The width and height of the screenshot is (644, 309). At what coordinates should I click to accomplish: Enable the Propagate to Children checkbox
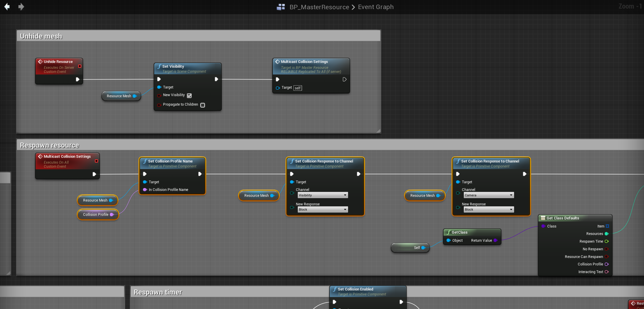click(x=203, y=105)
